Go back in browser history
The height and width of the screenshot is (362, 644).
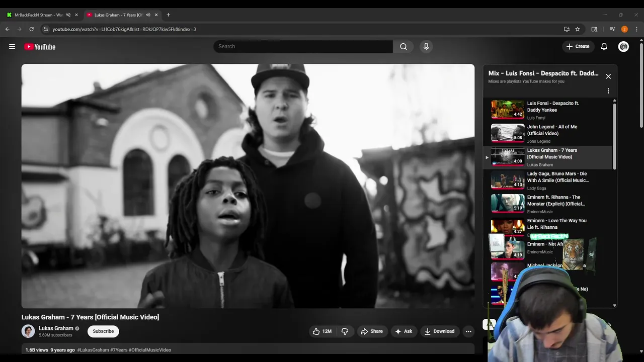(x=8, y=29)
